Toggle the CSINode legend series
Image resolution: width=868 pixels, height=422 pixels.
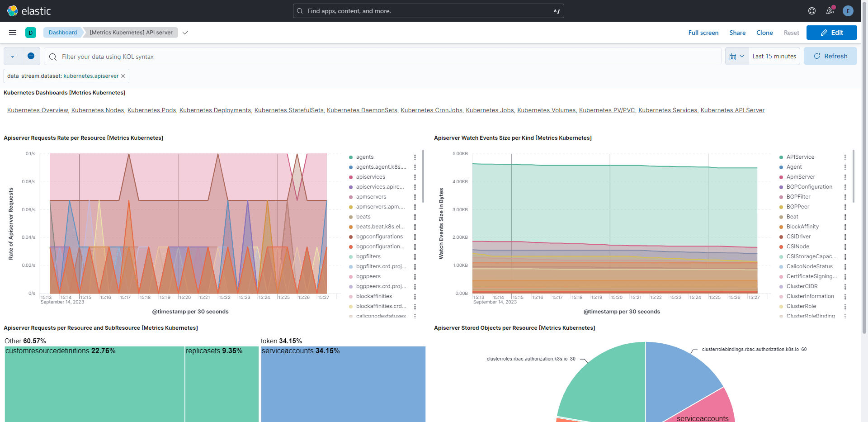click(797, 247)
